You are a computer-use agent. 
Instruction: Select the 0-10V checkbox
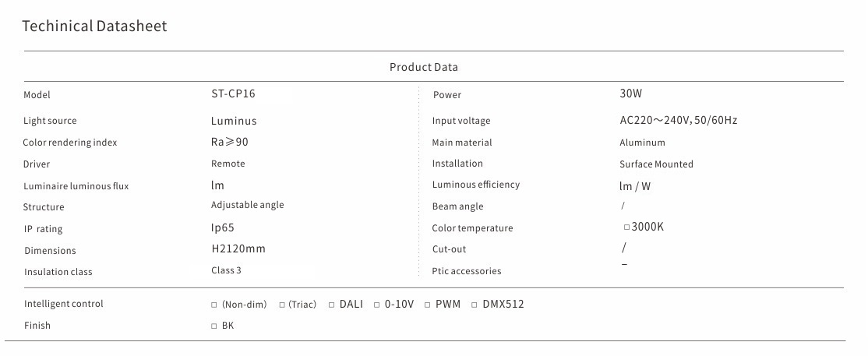coord(376,305)
